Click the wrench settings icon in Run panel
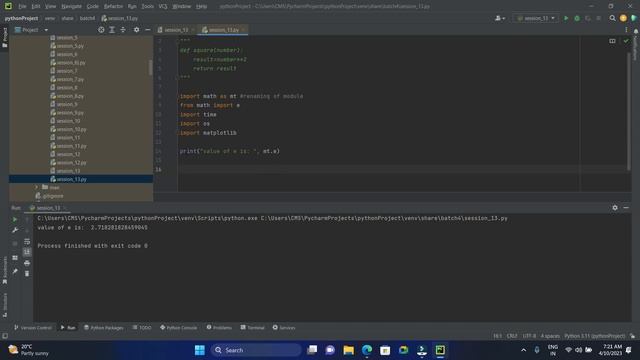Viewport: 640px width, 360px height. [15, 230]
